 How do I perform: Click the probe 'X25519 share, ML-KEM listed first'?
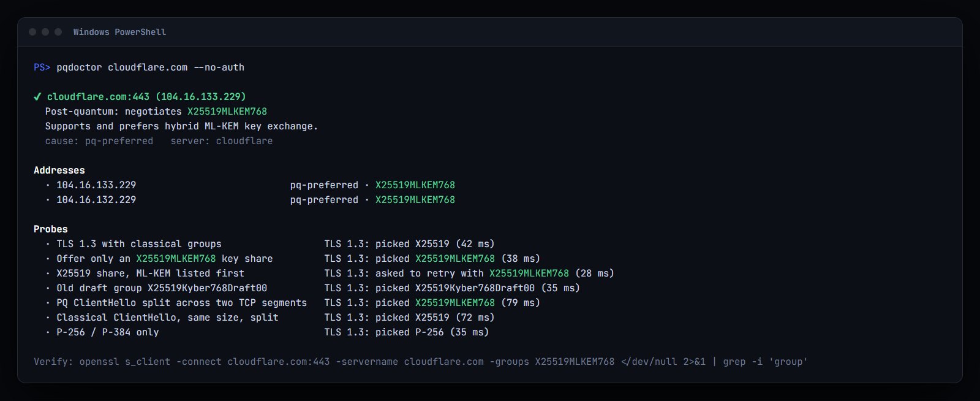click(151, 273)
